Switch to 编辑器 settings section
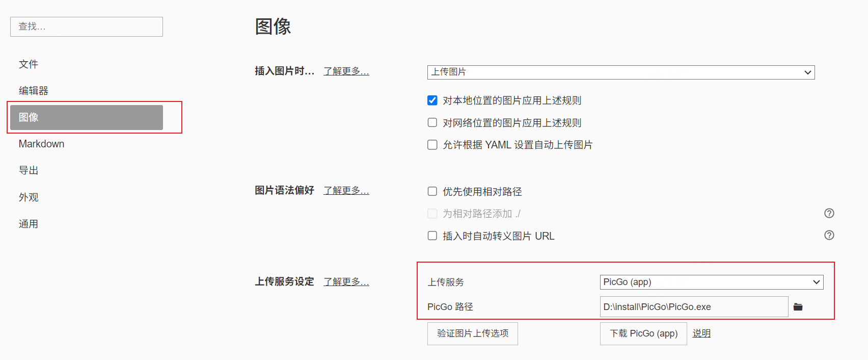Image resolution: width=868 pixels, height=360 pixels. (34, 91)
